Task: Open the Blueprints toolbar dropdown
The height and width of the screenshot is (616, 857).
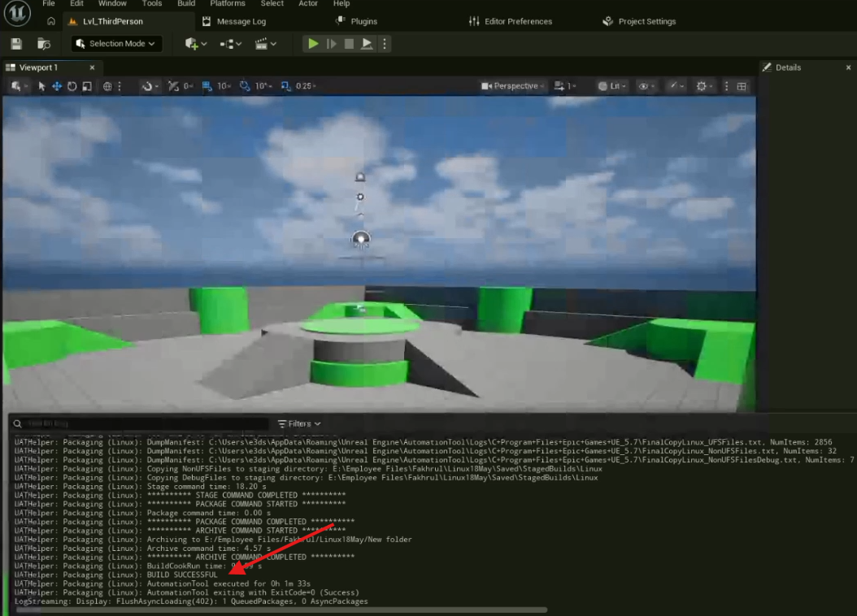Action: [231, 44]
